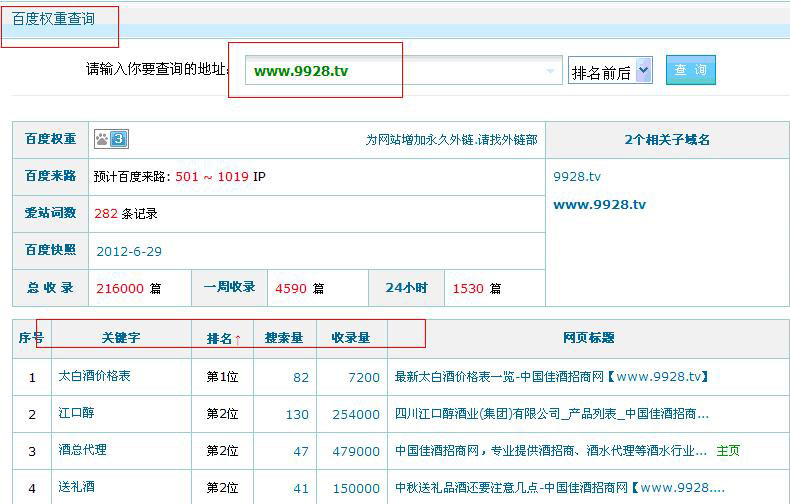Open the 为网站增加永久外链 link

tap(451, 140)
